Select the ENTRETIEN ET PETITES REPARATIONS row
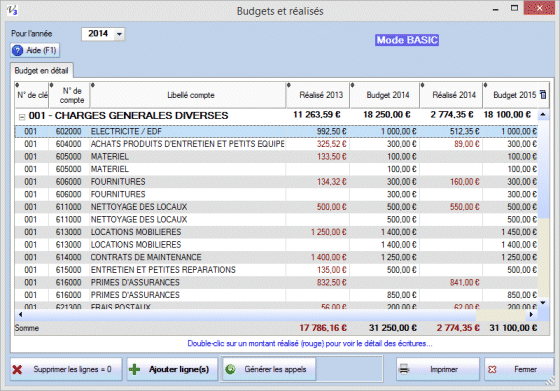 [276, 270]
